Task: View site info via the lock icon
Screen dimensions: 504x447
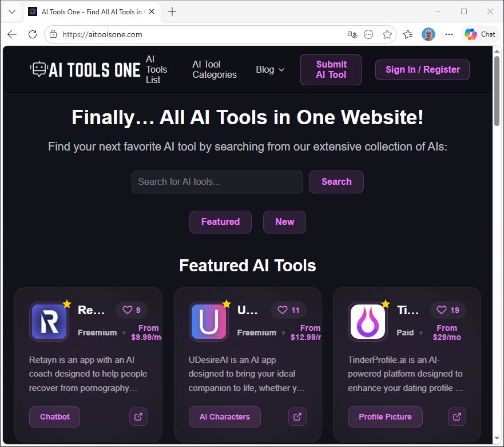Action: pos(53,34)
